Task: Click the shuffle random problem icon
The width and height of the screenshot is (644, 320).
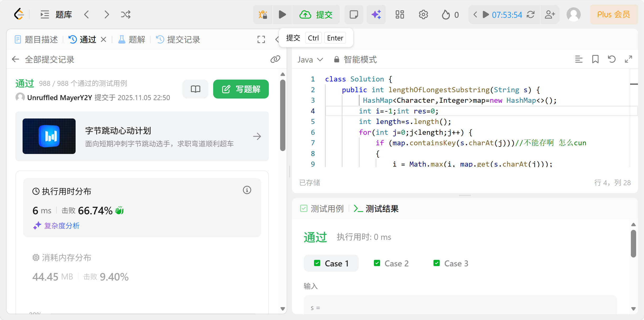Action: coord(125,14)
